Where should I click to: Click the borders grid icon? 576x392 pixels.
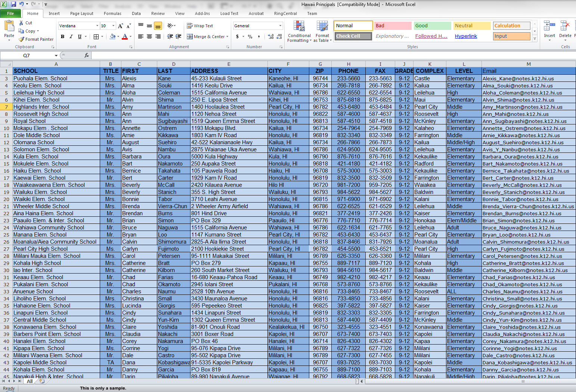coord(96,37)
